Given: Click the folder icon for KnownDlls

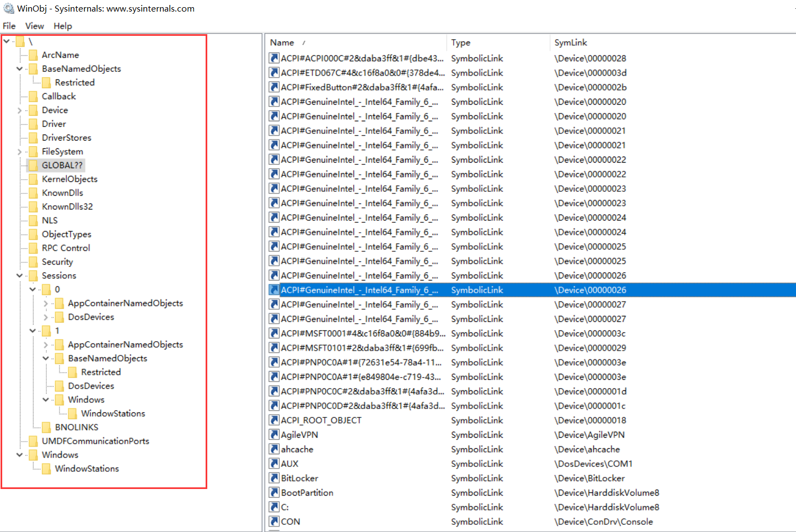Looking at the screenshot, I should (x=33, y=193).
